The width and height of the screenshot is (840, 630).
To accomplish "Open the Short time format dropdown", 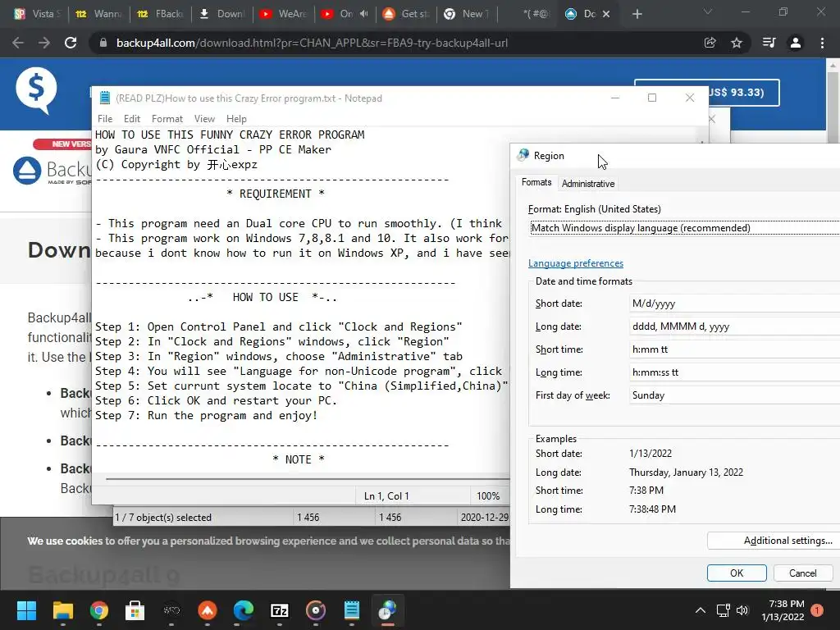I will click(x=734, y=349).
